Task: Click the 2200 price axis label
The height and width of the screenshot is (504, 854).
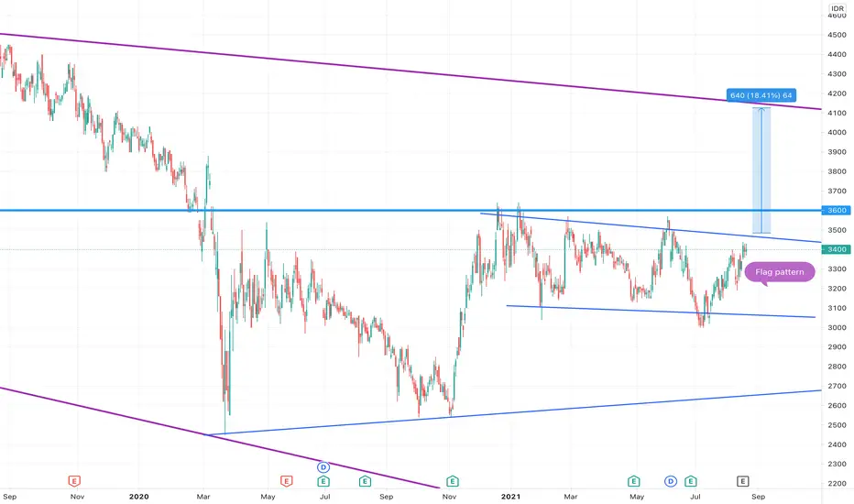Action: click(838, 484)
